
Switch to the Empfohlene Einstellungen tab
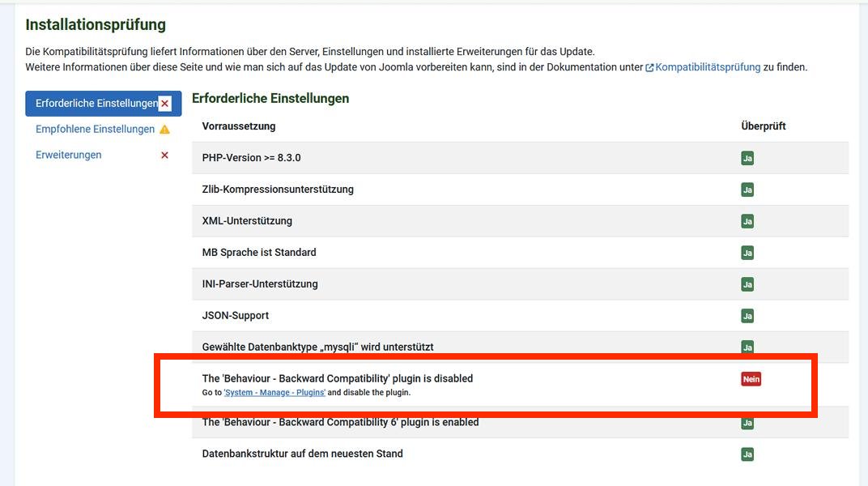pyautogui.click(x=95, y=128)
